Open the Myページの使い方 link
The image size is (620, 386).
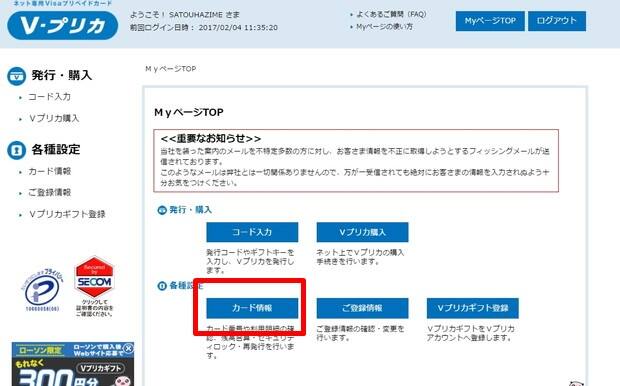(384, 26)
